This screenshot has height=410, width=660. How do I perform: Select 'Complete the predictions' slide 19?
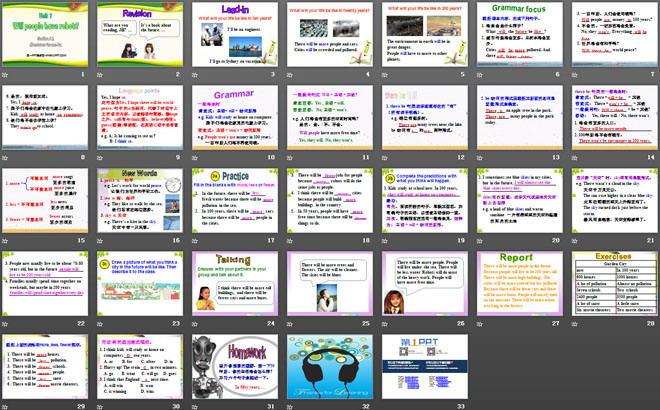(x=425, y=201)
